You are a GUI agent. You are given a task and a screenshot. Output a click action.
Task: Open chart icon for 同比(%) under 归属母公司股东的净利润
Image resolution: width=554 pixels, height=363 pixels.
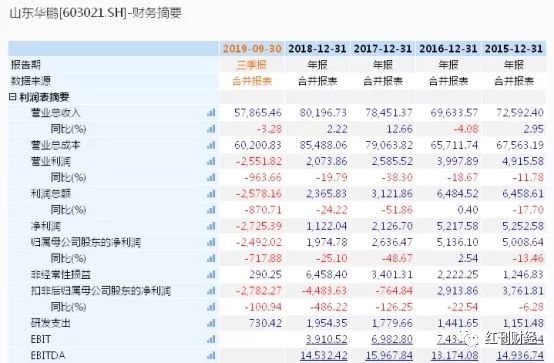[x=211, y=258]
